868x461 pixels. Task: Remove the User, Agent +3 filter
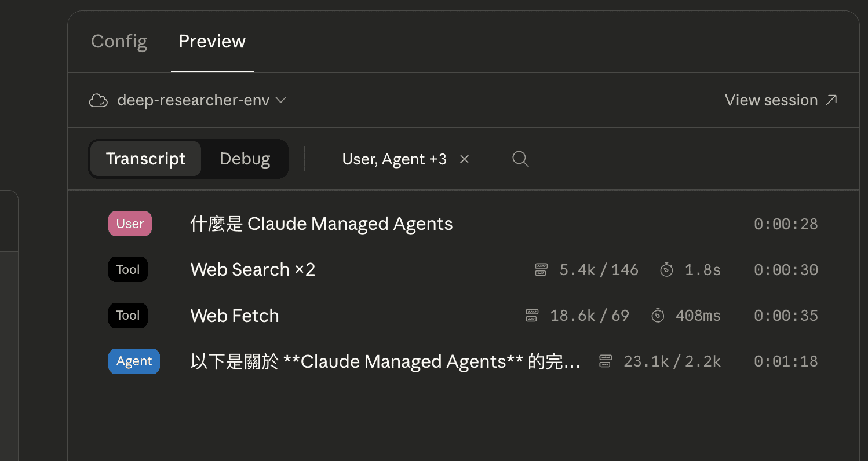tap(464, 159)
